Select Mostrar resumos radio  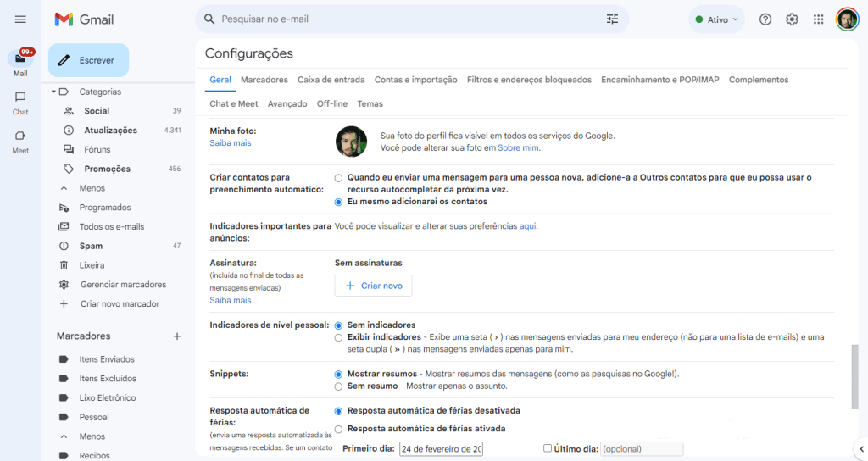point(338,375)
